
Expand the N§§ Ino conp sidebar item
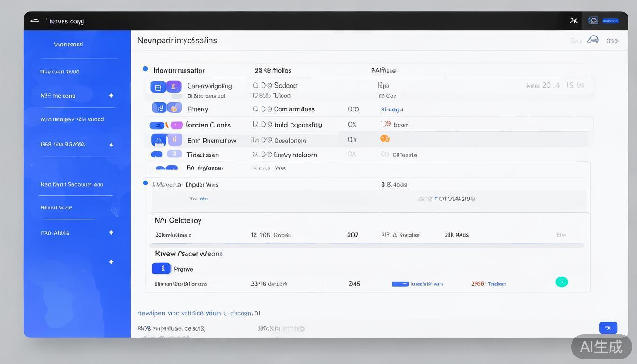coord(111,96)
